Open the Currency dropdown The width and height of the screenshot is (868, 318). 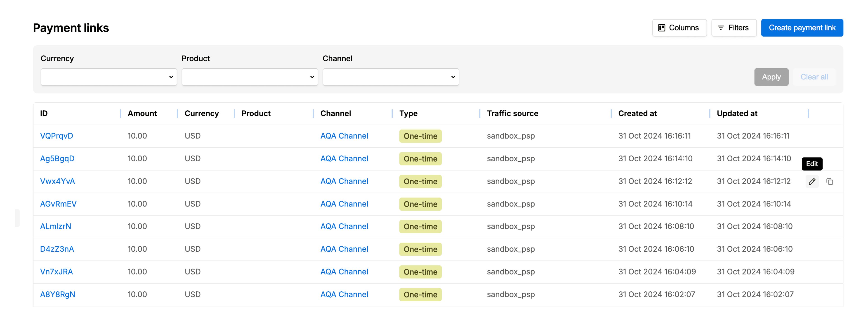coord(108,77)
